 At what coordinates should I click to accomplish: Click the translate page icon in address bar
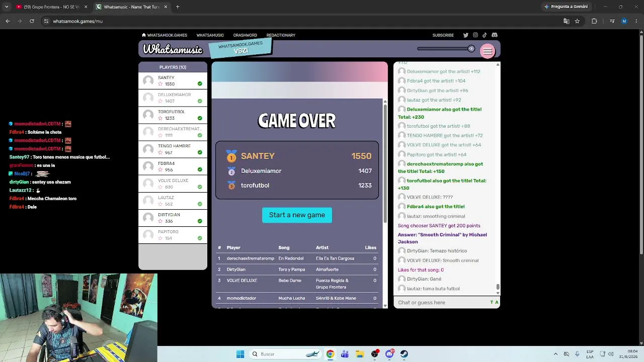tap(567, 21)
